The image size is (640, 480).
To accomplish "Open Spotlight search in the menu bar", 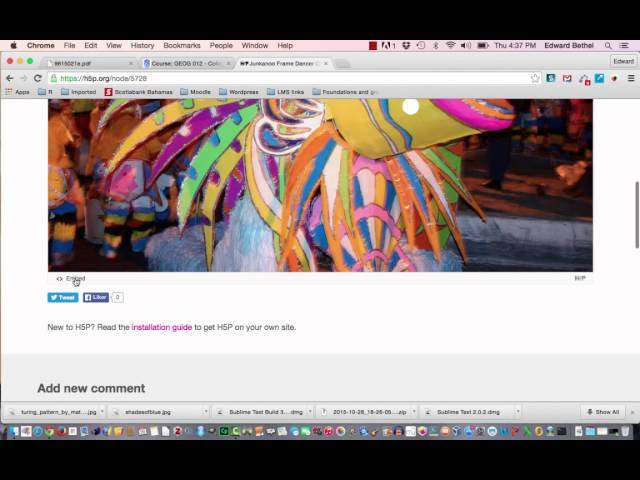I will pyautogui.click(x=608, y=45).
